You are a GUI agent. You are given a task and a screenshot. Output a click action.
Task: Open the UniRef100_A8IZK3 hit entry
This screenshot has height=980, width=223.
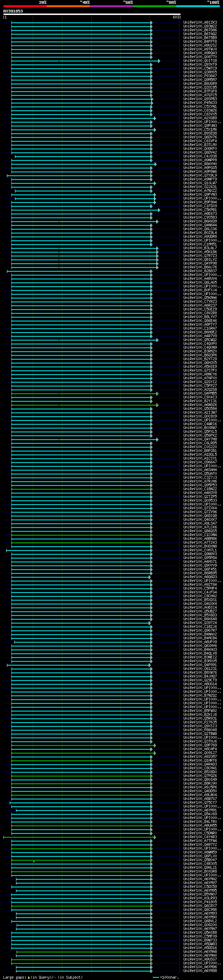point(200,23)
